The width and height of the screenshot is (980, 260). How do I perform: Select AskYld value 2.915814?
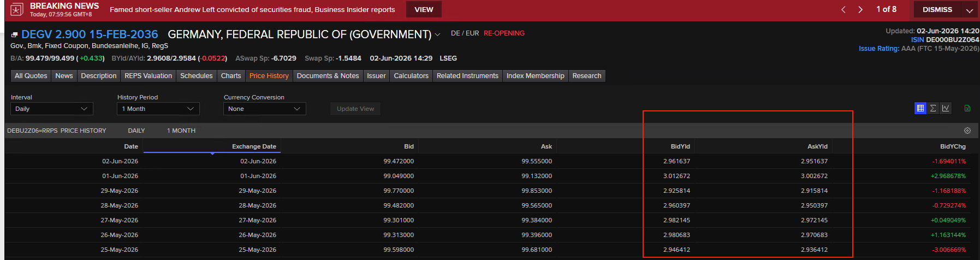814,191
